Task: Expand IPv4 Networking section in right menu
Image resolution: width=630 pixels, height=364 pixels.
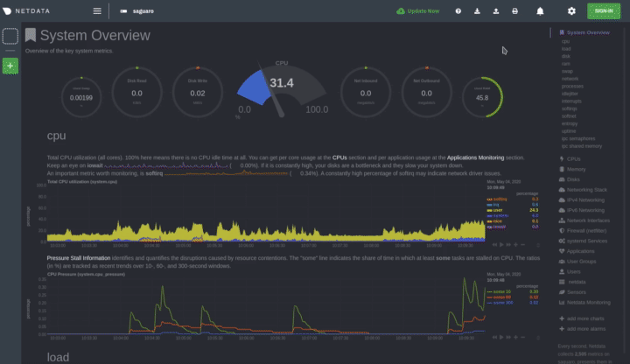Action: (585, 200)
